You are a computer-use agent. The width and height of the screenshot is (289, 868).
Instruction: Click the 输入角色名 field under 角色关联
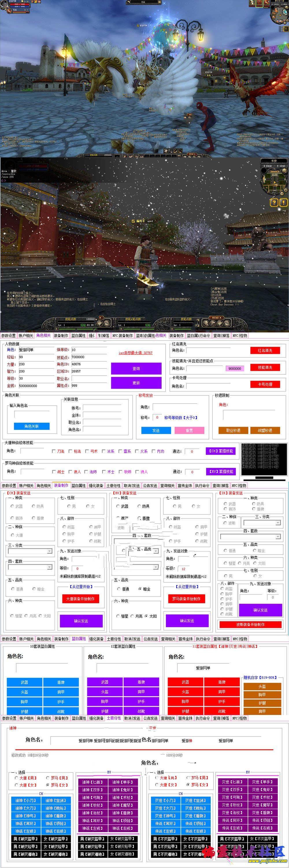pyautogui.click(x=32, y=414)
